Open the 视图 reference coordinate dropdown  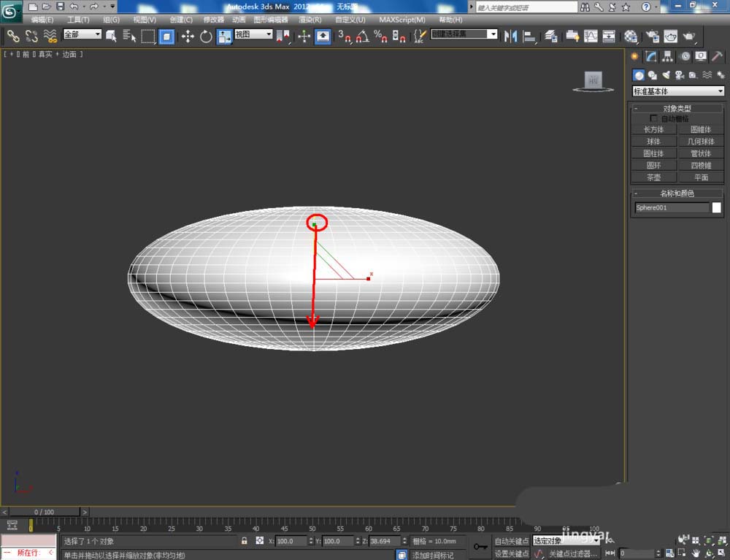click(253, 34)
